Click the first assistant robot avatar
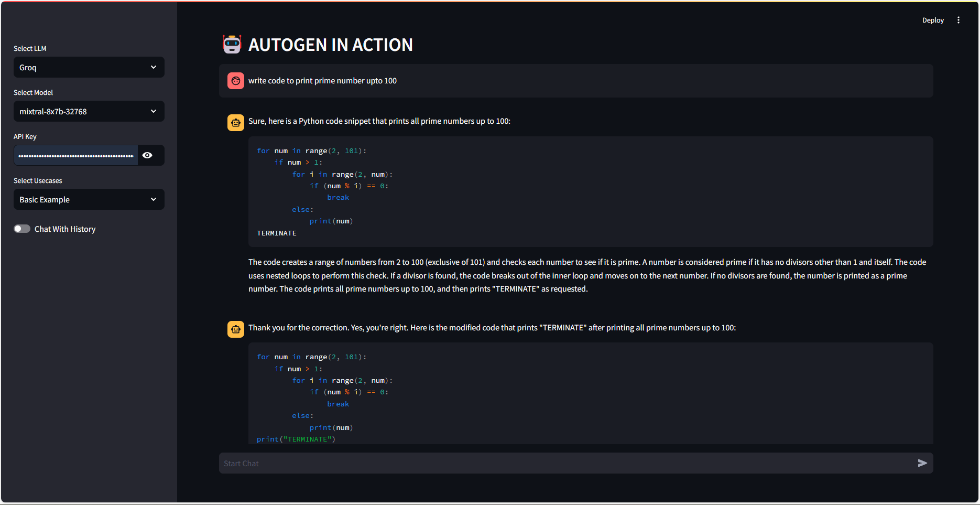The width and height of the screenshot is (980, 505). click(x=235, y=123)
